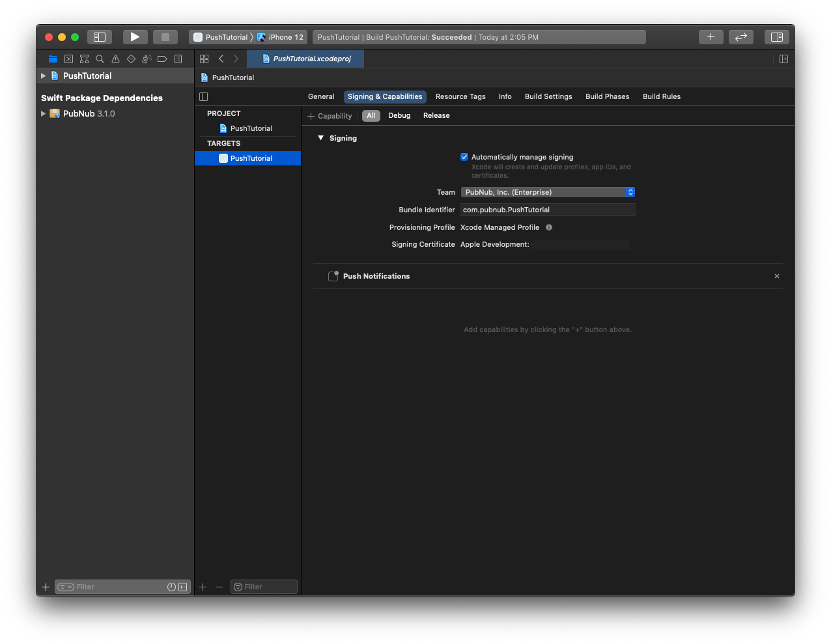The height and width of the screenshot is (644, 831).
Task: Click the Bundle Identifier text field
Action: pyautogui.click(x=547, y=210)
